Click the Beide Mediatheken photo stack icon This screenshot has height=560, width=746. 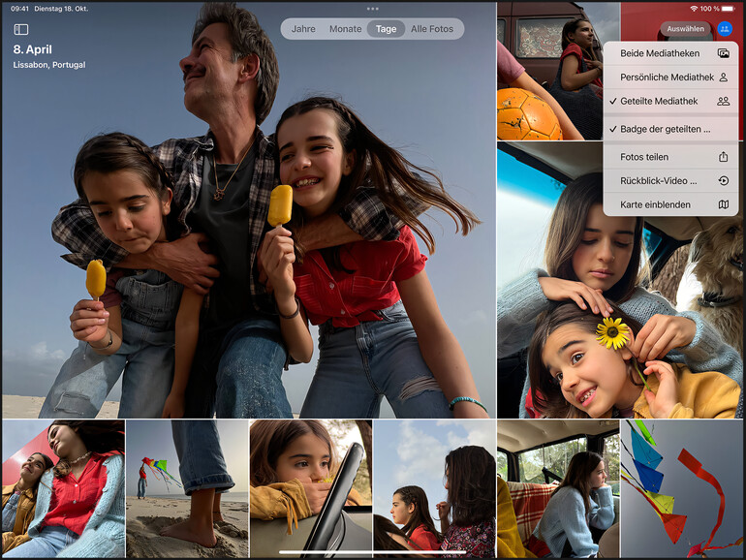tap(723, 53)
